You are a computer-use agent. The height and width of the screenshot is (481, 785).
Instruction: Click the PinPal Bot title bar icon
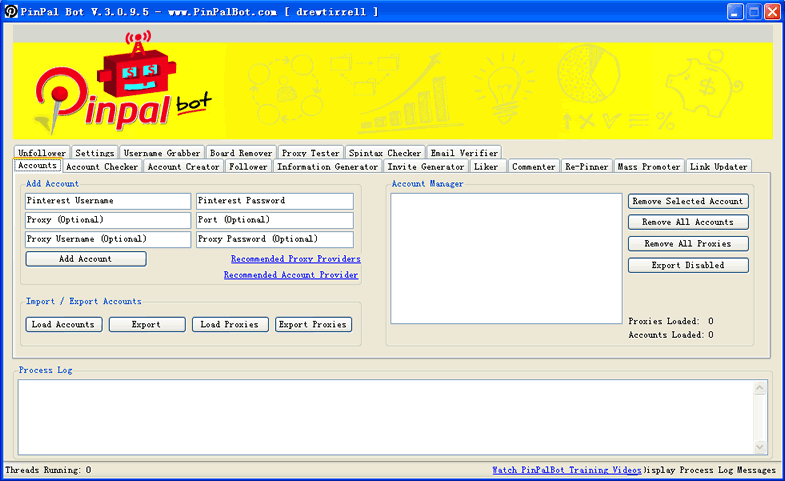point(11,11)
